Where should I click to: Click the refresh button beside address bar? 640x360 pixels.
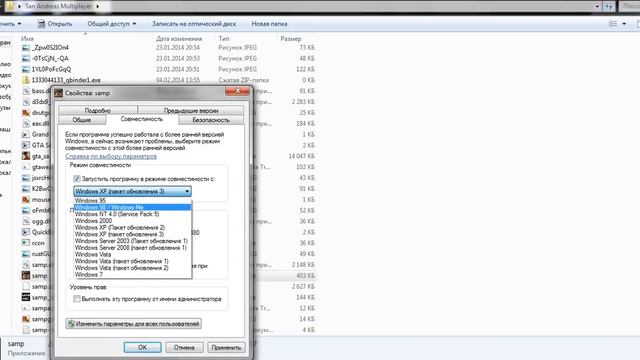(609, 6)
